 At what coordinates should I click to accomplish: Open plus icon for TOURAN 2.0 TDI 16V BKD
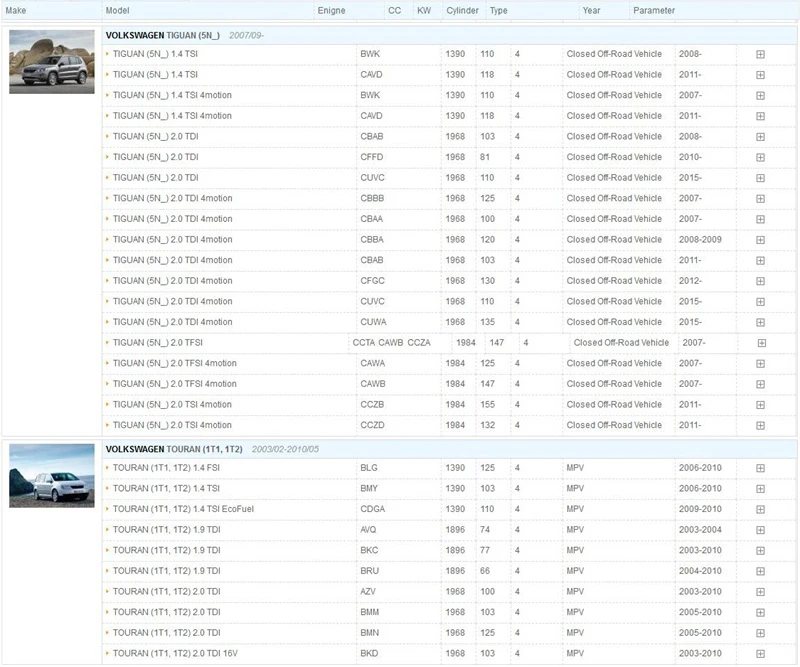tap(760, 654)
